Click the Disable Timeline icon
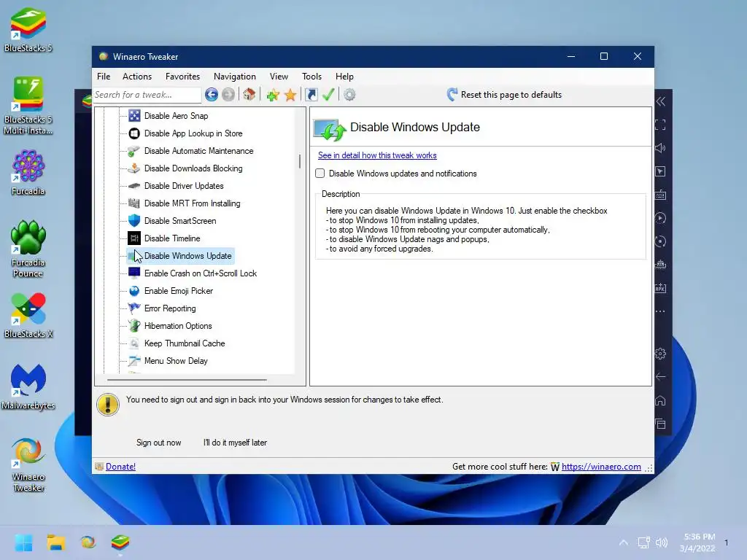The height and width of the screenshot is (560, 747). tap(134, 238)
